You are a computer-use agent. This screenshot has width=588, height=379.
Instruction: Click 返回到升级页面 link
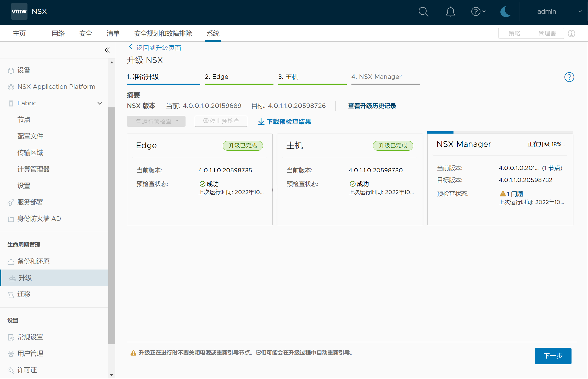tap(159, 48)
